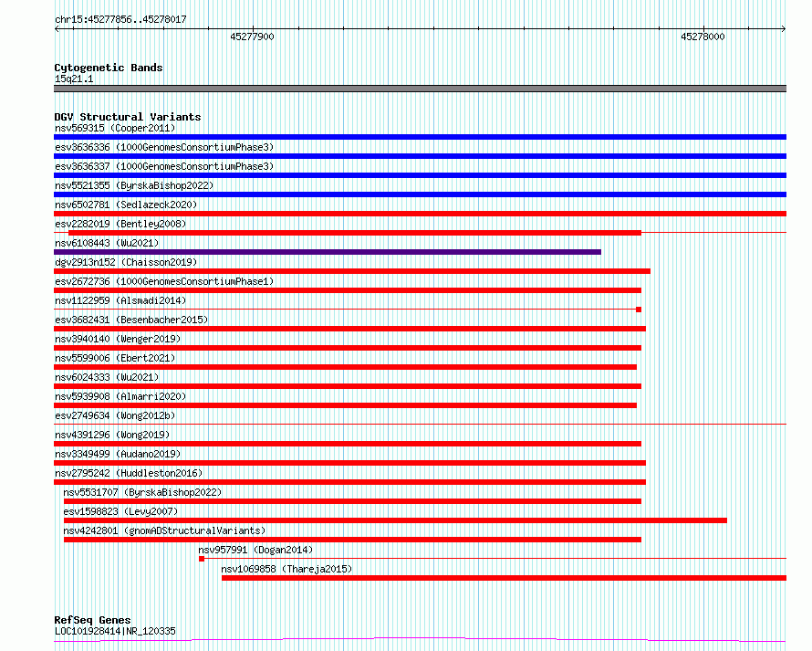This screenshot has height=651, width=812.
Task: Click the nsv3940140 (Wenger2019) label
Action: click(118, 339)
